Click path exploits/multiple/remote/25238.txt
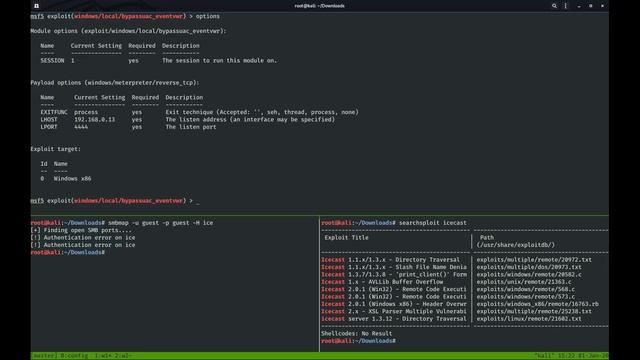The height and width of the screenshot is (360, 640). [534, 311]
